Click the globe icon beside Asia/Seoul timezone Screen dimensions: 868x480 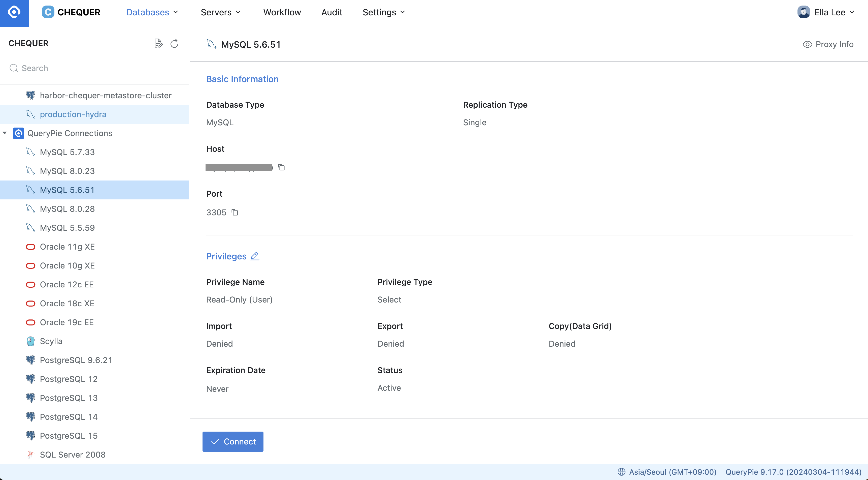621,472
